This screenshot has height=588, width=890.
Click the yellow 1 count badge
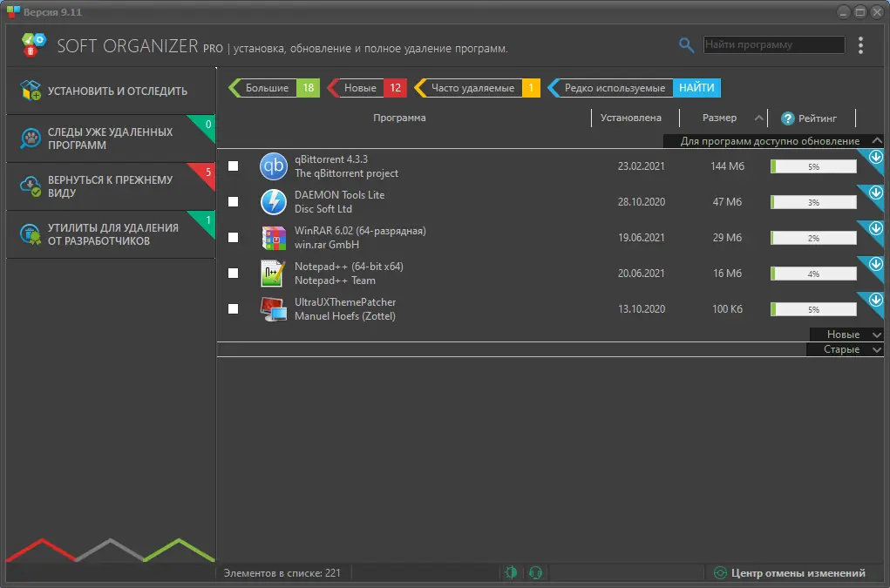[531, 88]
